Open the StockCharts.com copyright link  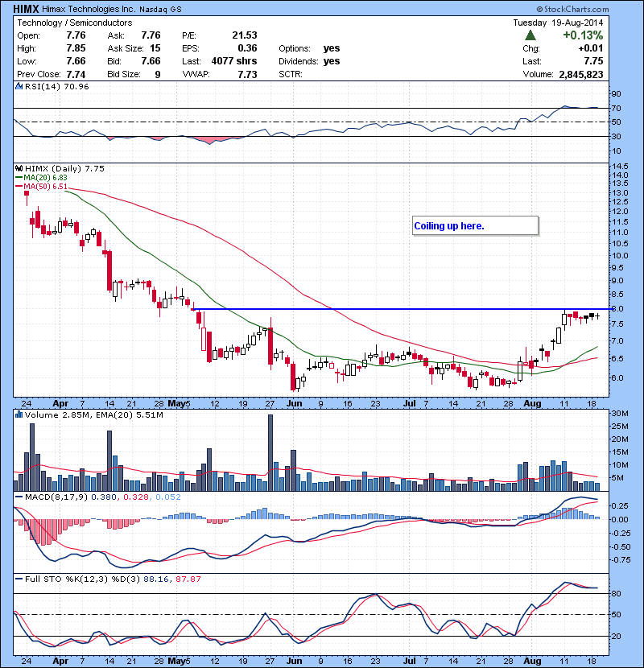click(x=572, y=9)
